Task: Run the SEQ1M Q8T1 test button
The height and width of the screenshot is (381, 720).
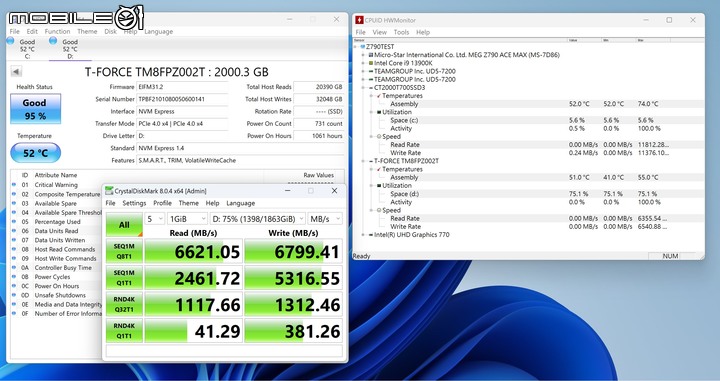Action: [124, 251]
